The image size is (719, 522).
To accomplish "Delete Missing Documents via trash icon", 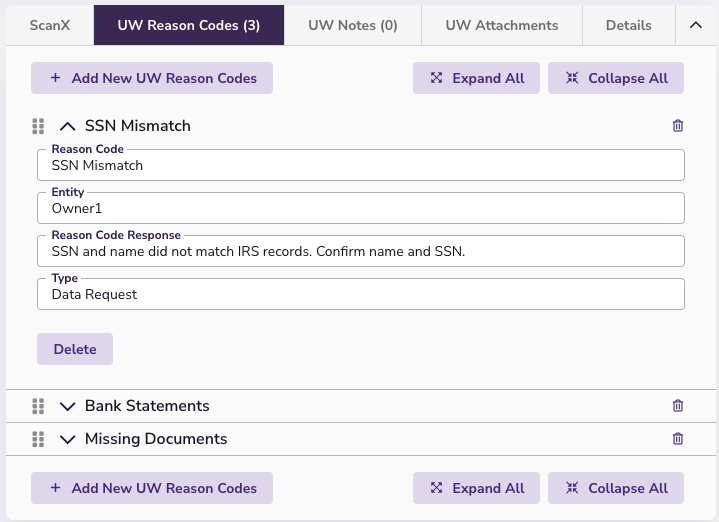I will click(678, 439).
